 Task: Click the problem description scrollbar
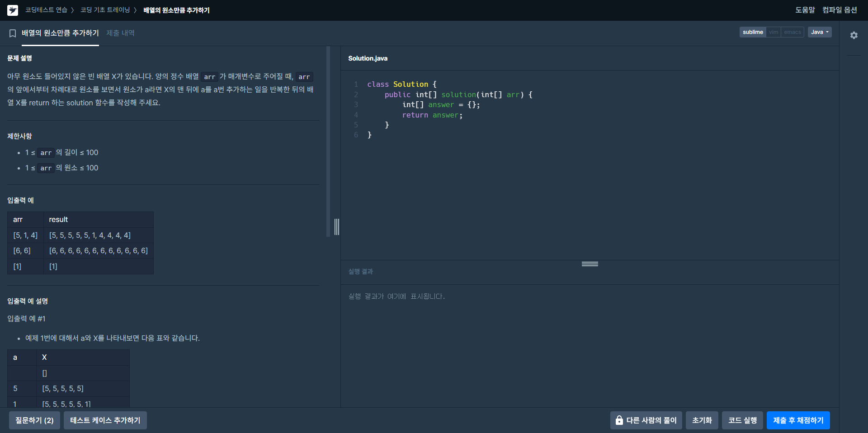click(x=328, y=141)
